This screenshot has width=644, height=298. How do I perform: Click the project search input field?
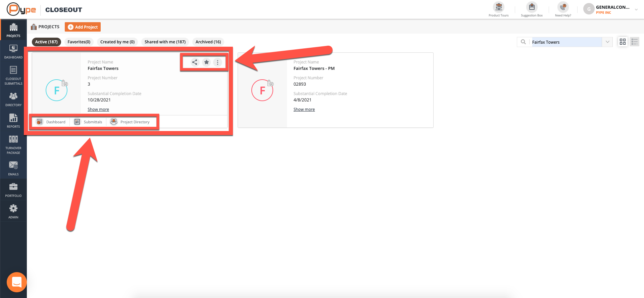(x=566, y=42)
